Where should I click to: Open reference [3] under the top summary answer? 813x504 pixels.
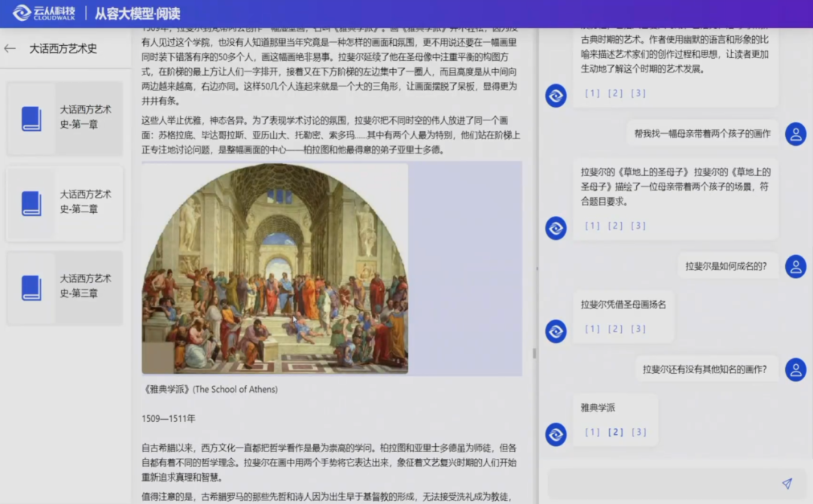click(x=639, y=93)
